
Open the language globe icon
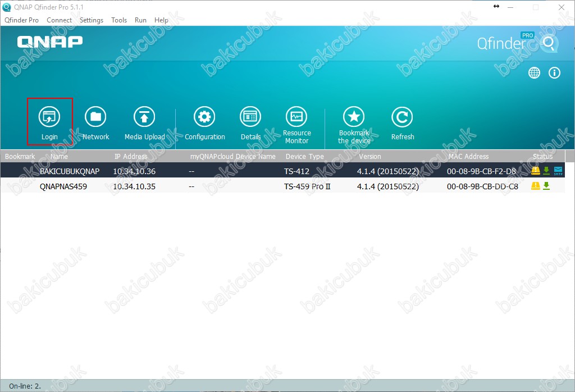click(x=535, y=72)
